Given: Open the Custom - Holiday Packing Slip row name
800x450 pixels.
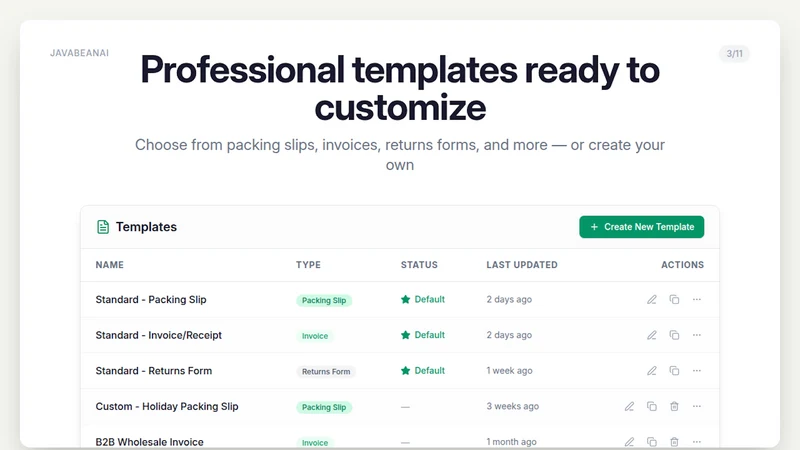Looking at the screenshot, I should 167,407.
